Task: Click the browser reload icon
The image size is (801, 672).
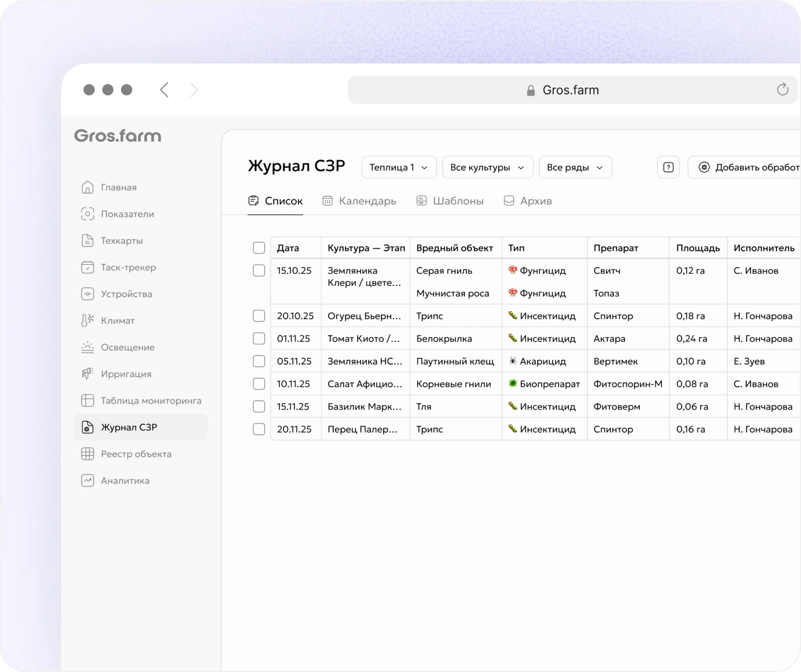Action: click(782, 90)
